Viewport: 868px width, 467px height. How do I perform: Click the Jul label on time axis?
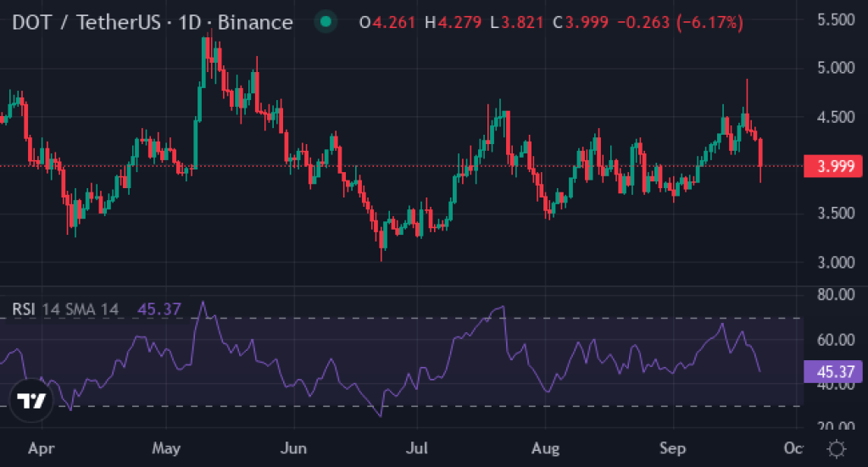(x=417, y=448)
